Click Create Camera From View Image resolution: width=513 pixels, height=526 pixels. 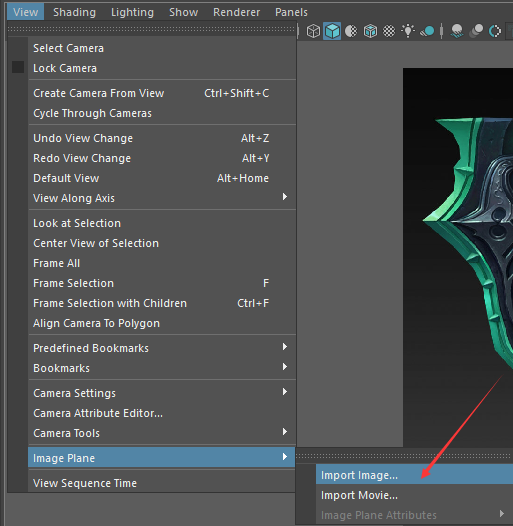click(x=162, y=93)
